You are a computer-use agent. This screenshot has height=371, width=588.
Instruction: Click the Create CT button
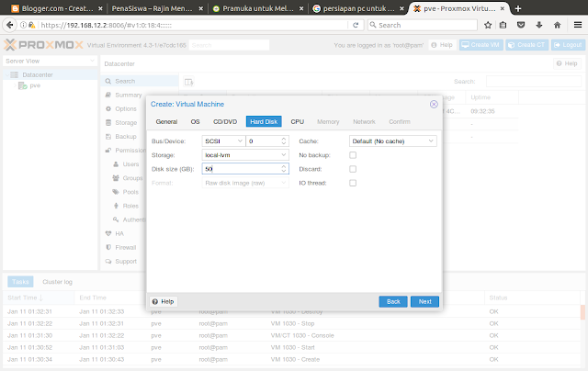[x=526, y=45]
